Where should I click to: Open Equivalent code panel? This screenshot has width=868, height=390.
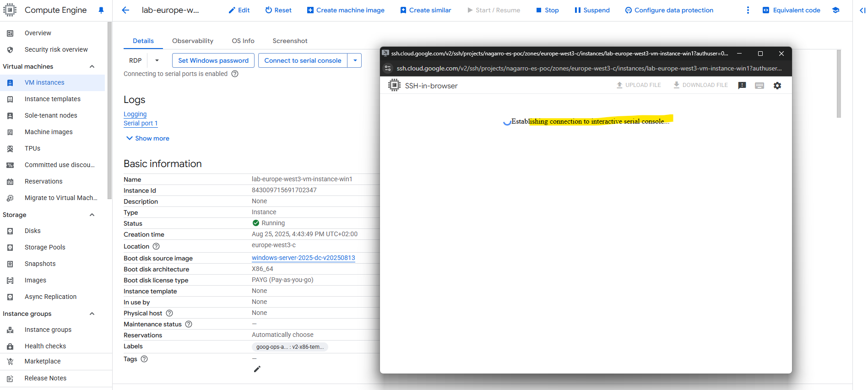791,10
